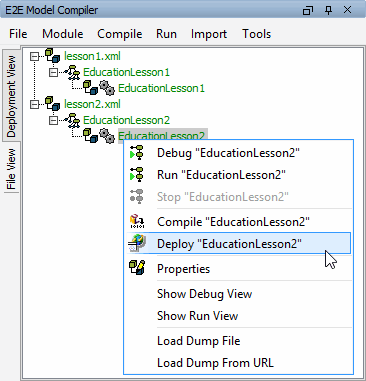Screen dimensions: 366x381
Task: Open the Import menu
Action: tap(209, 34)
